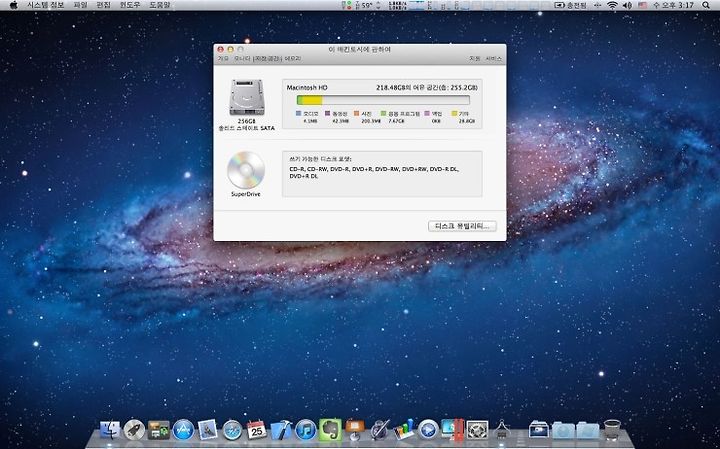This screenshot has width=720, height=449.
Task: Open Spotlight search magnifier
Action: click(706, 5)
